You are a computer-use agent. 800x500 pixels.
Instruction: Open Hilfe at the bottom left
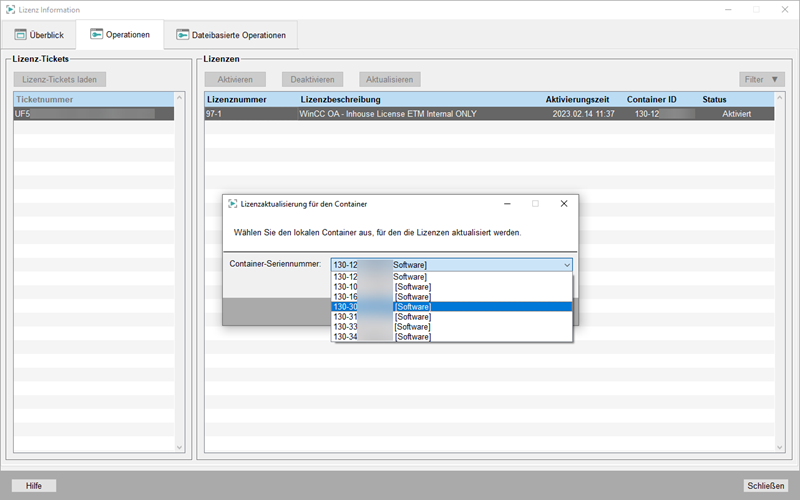click(x=34, y=486)
